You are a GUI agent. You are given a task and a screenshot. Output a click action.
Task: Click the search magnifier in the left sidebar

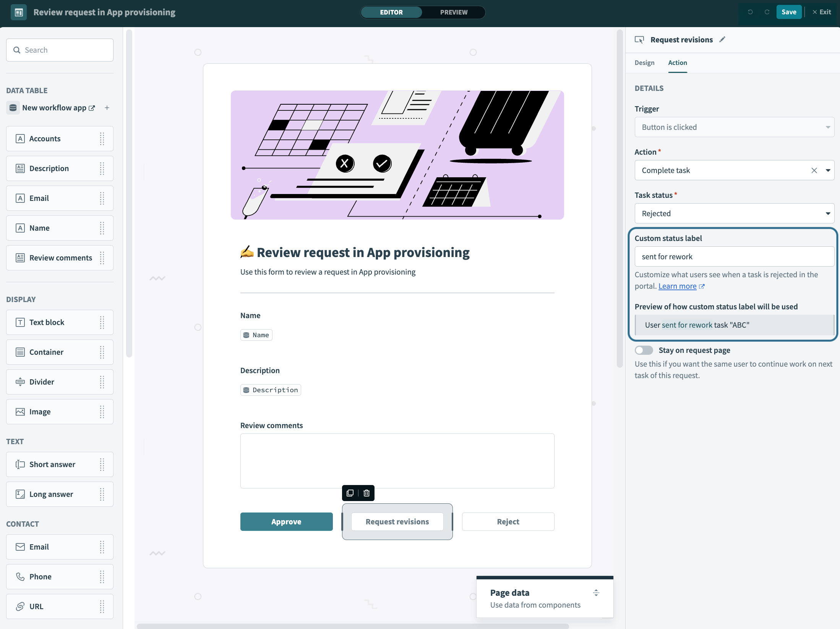(17, 50)
